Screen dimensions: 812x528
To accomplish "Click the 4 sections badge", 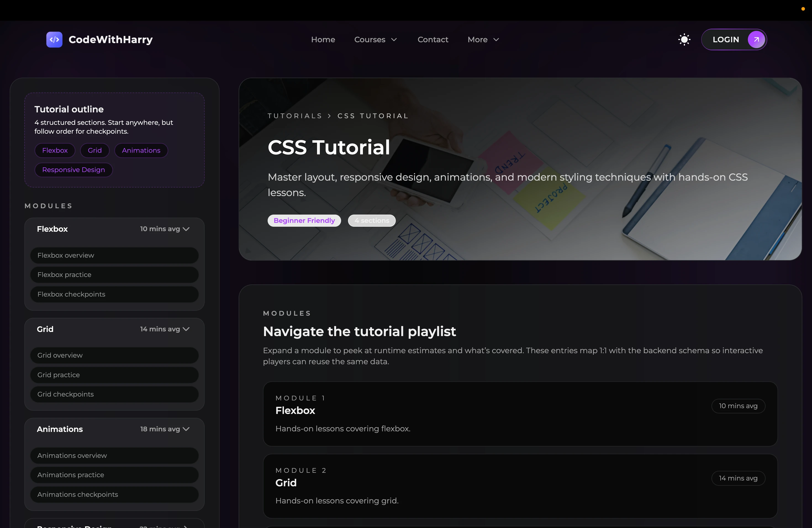I will [371, 220].
